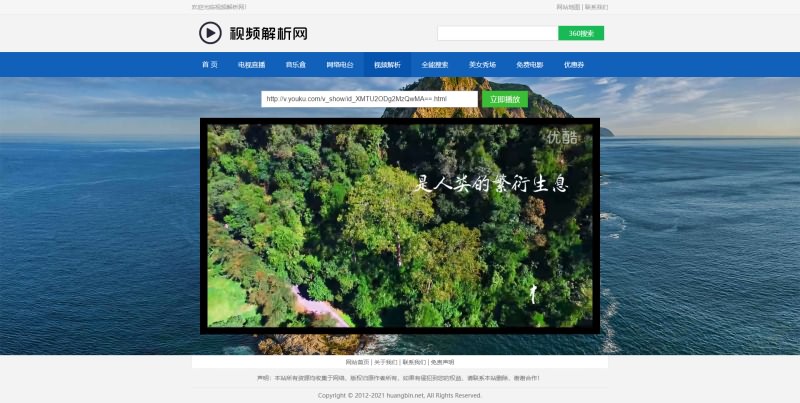800x403 pixels.
Task: Open the 首页 nav item
Action: 210,65
